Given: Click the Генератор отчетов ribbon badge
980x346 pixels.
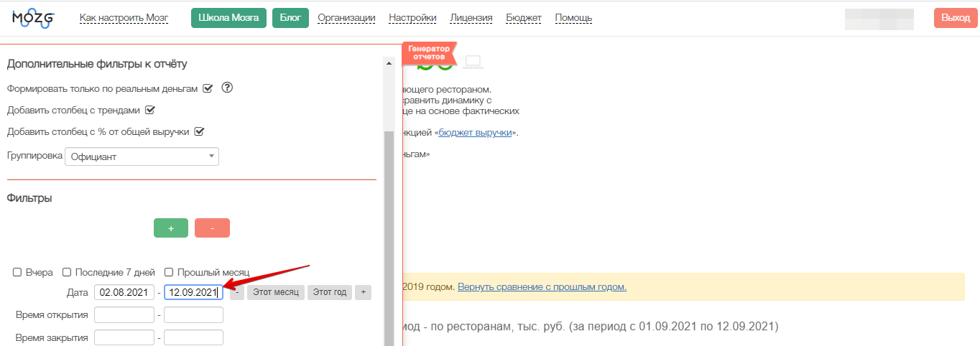Looking at the screenshot, I should point(429,52).
